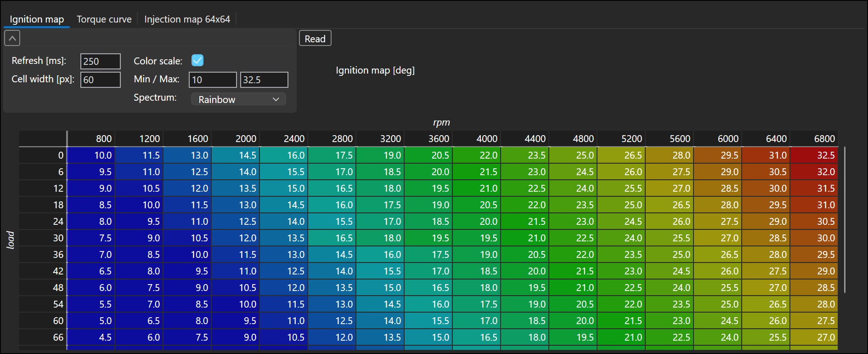Click load row header 0
Screen dimensions: 868x354
[x=43, y=155]
